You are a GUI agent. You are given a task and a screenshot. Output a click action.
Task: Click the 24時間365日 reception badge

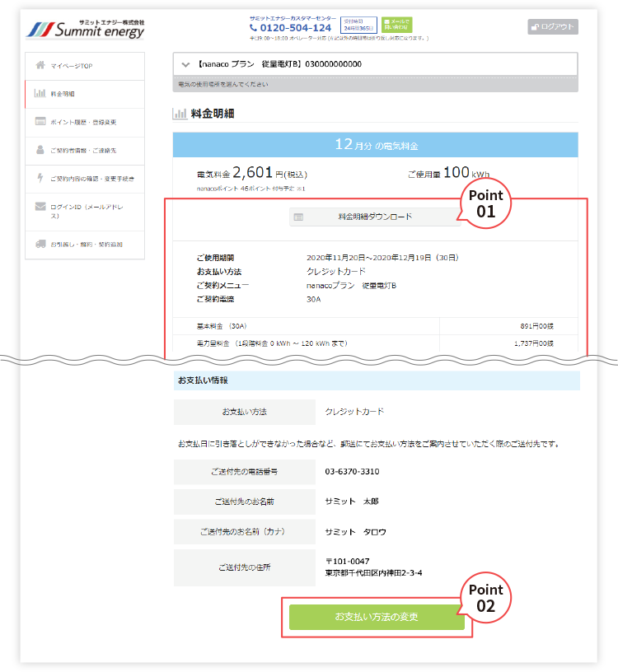358,25
